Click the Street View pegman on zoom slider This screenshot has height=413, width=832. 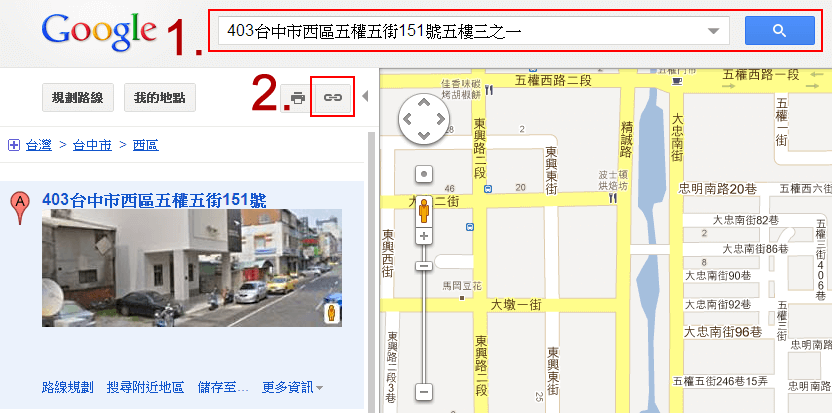pos(423,210)
